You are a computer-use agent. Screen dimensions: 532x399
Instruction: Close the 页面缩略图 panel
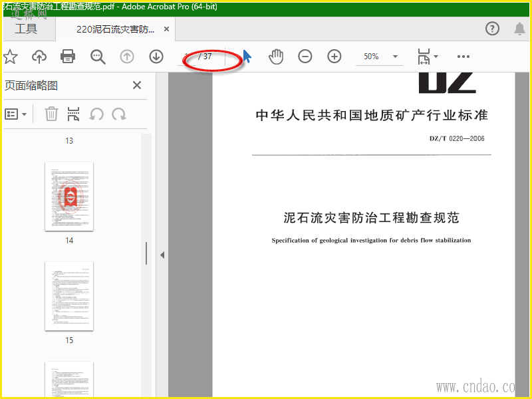(x=137, y=85)
